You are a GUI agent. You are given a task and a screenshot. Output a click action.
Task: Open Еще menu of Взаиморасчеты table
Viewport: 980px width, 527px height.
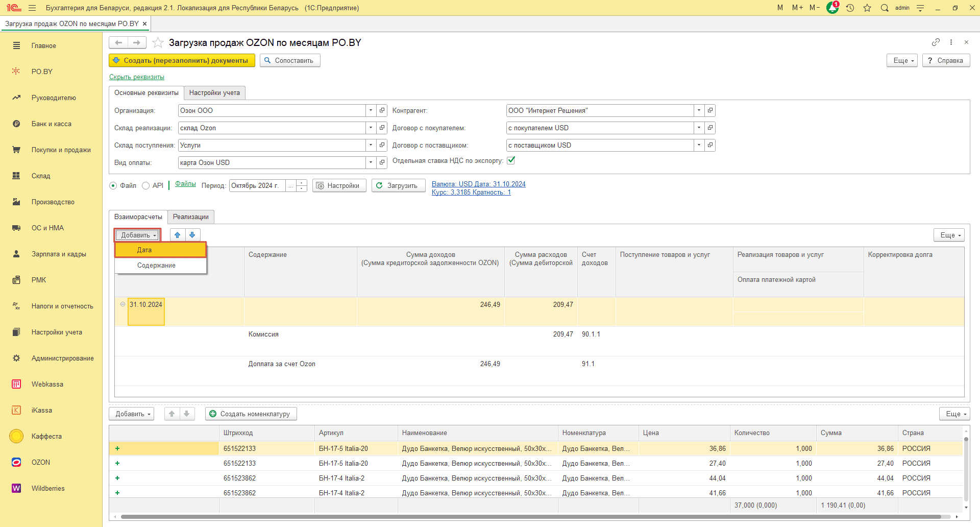949,235
